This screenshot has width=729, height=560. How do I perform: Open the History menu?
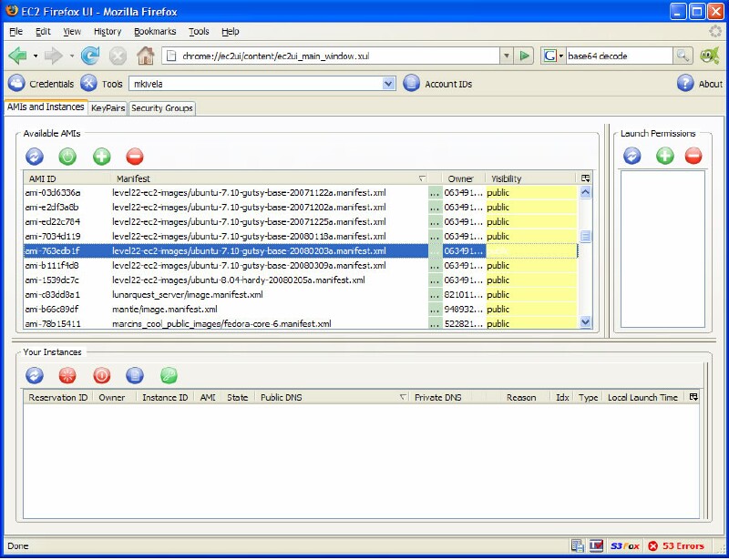click(x=108, y=32)
